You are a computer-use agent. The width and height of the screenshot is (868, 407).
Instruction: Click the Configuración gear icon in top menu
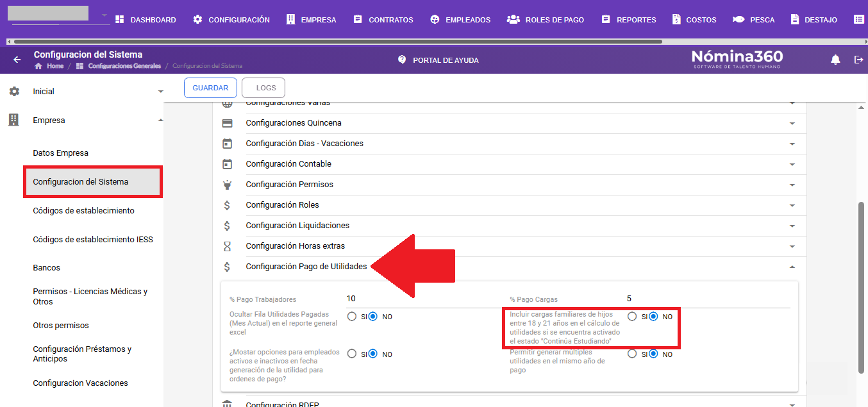(x=197, y=19)
